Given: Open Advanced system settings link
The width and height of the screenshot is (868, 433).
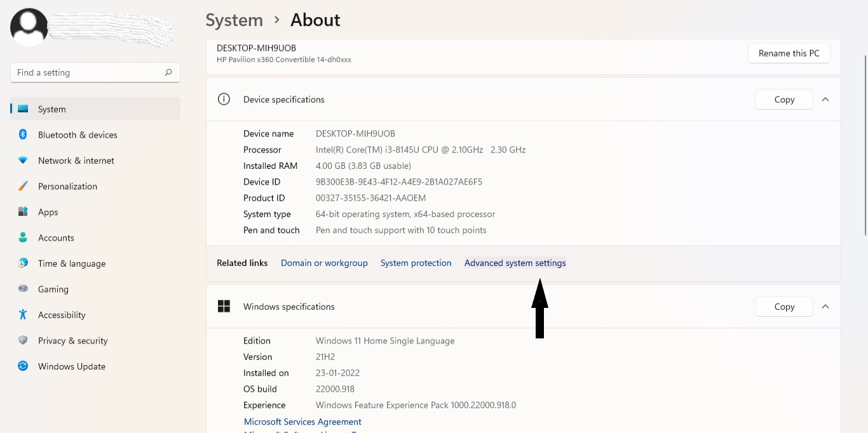Looking at the screenshot, I should tap(515, 263).
